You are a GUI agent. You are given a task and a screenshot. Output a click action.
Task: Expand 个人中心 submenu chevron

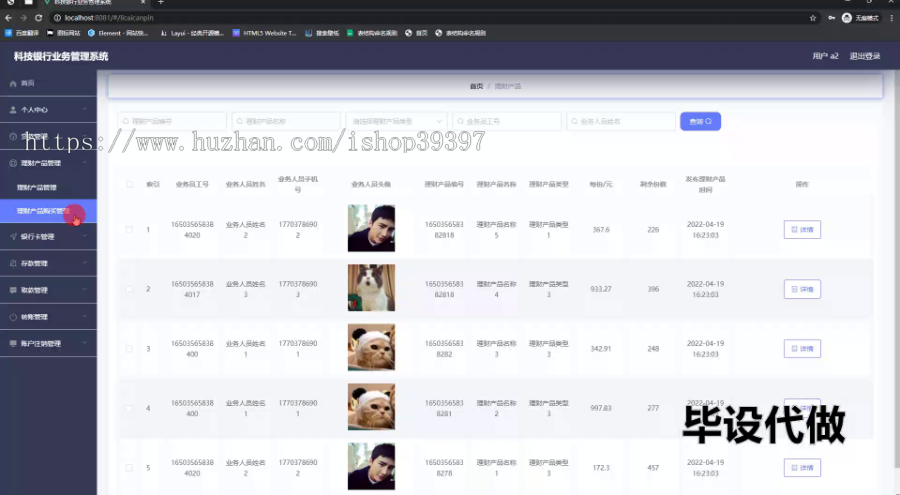[x=84, y=110]
